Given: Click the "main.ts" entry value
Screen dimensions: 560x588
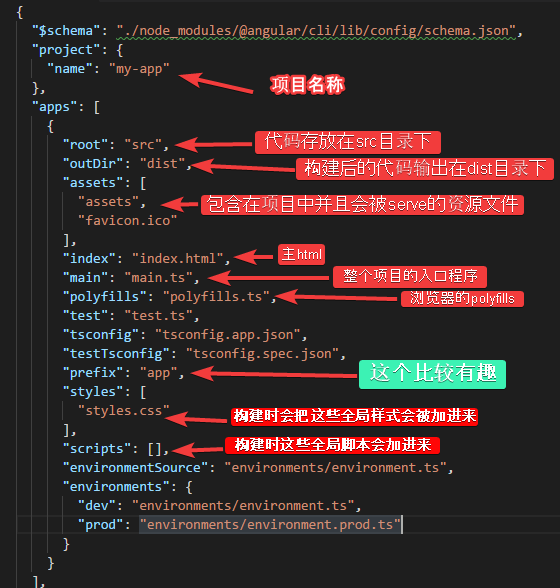Looking at the screenshot, I should [x=158, y=278].
